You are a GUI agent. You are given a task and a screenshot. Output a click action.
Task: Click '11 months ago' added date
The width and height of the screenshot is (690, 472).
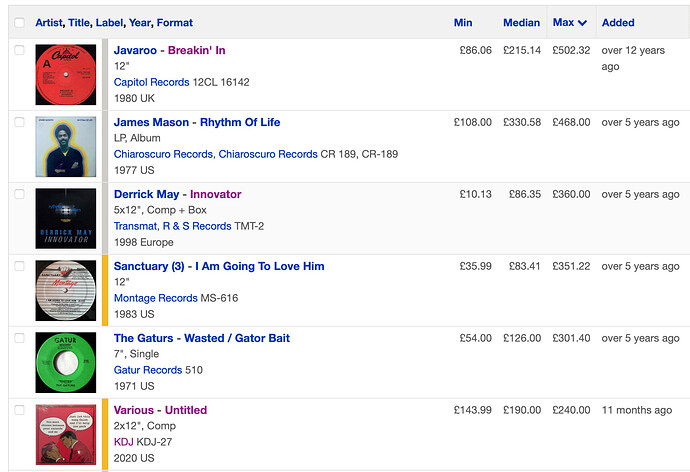click(x=637, y=410)
